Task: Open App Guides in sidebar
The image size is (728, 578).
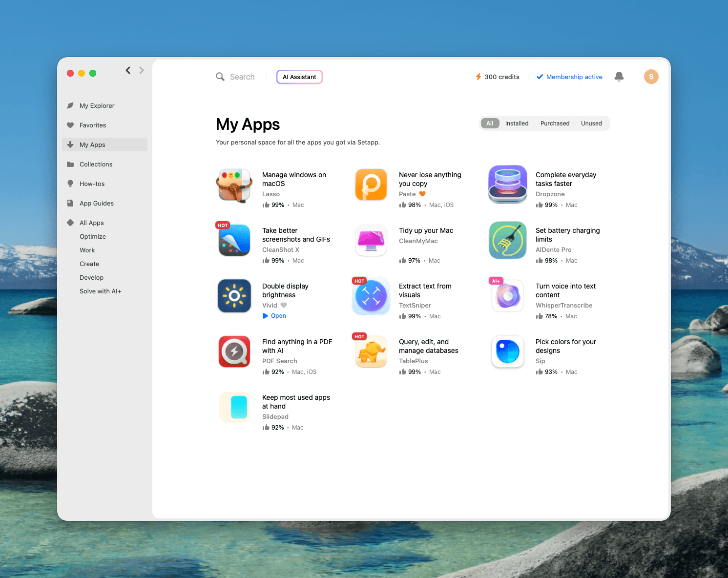Action: [104, 203]
